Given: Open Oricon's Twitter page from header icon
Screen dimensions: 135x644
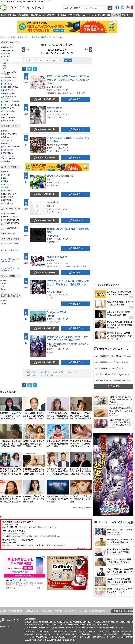Looking at the screenshot, I should (122, 7).
